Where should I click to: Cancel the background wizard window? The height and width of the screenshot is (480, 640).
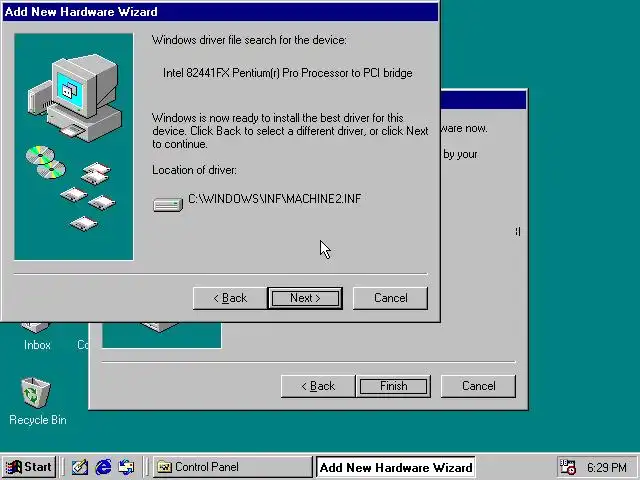pyautogui.click(x=478, y=386)
